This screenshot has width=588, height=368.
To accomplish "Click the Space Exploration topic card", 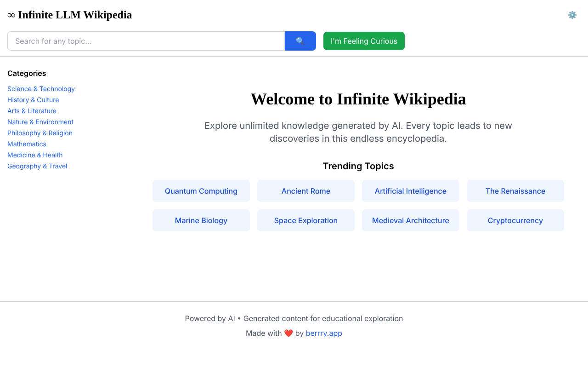I will [x=306, y=220].
